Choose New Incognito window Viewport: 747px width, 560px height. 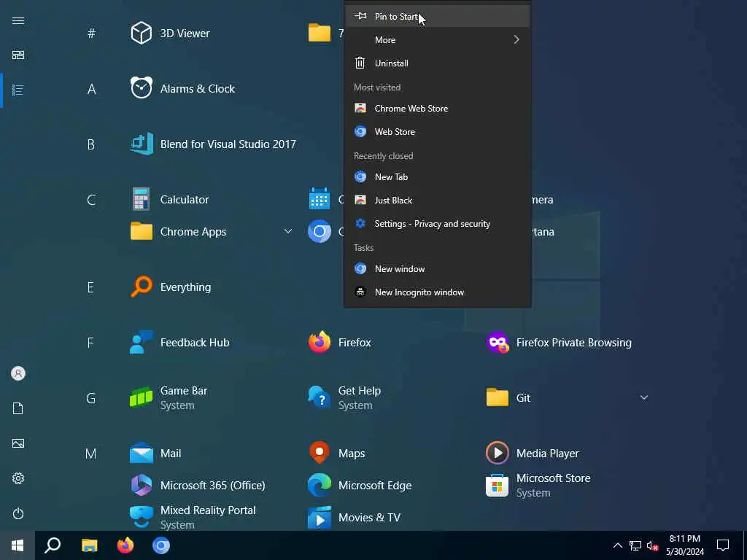[x=438, y=292]
